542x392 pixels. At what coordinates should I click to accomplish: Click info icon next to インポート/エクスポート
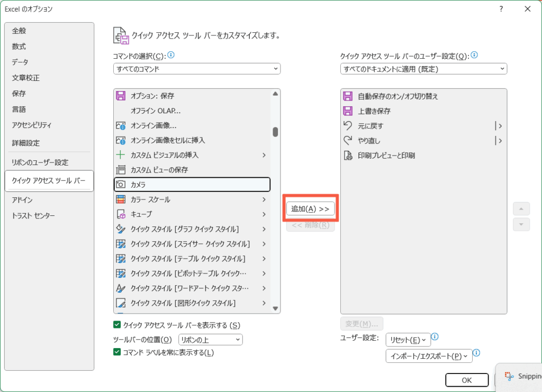coord(476,353)
